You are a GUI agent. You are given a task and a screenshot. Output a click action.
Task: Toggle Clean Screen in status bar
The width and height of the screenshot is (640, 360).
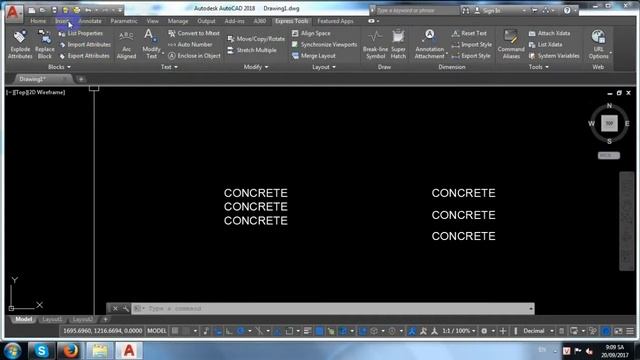[x=619, y=331]
